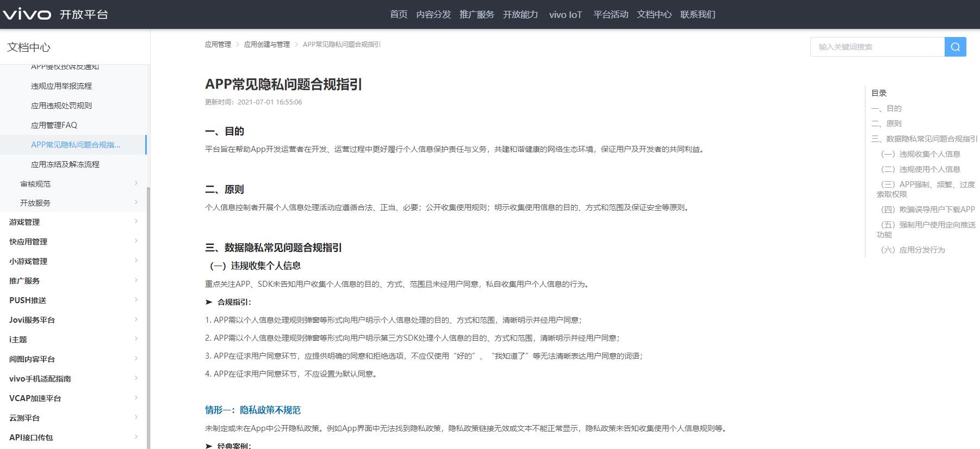Open 联系我们 in the top navigation
Viewport: 980px width, 449px height.
tap(698, 15)
